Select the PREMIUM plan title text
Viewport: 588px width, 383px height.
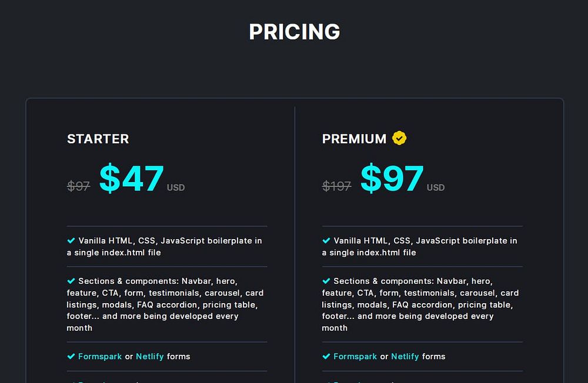(x=354, y=139)
